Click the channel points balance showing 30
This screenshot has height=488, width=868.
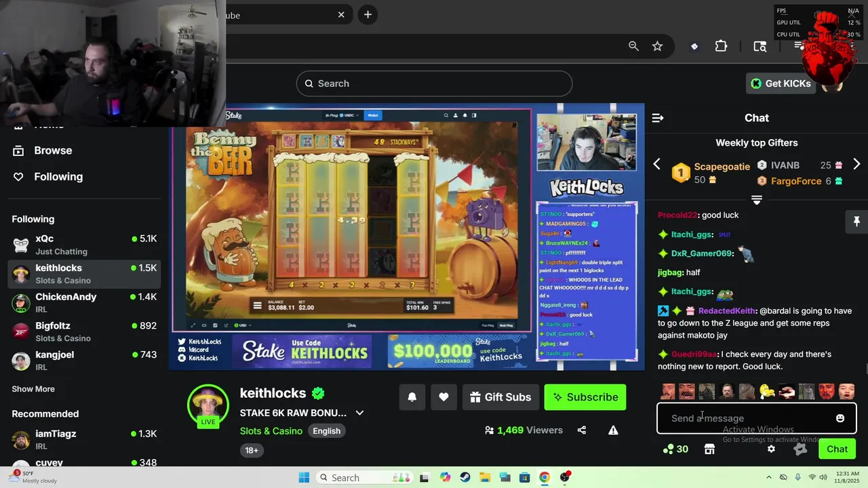point(675,449)
